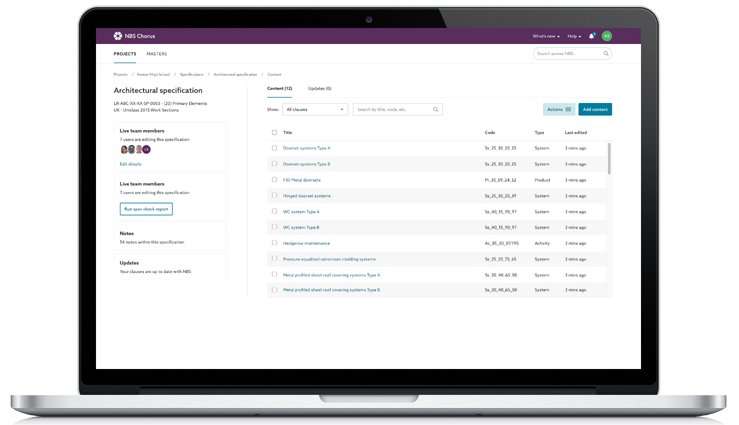This screenshot has width=739, height=425.
Task: Tick checkbox for Doorset systems Type A
Action: 274,148
